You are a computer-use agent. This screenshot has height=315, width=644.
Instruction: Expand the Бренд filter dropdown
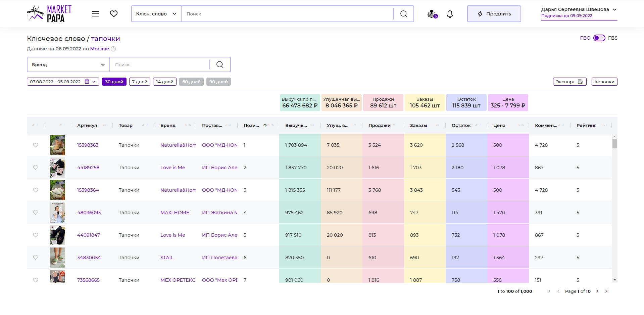tap(68, 64)
